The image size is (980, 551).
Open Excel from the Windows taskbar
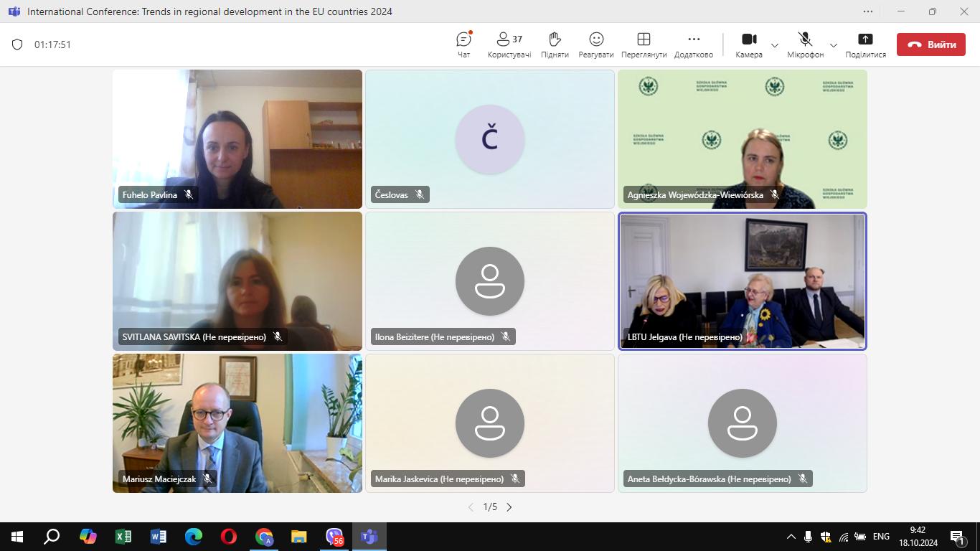tap(123, 536)
